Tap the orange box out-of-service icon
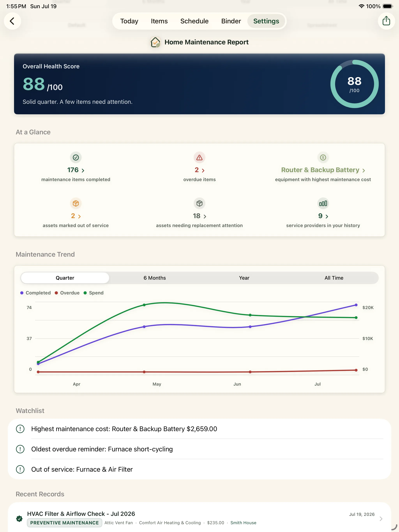Image resolution: width=399 pixels, height=532 pixels. point(76,203)
